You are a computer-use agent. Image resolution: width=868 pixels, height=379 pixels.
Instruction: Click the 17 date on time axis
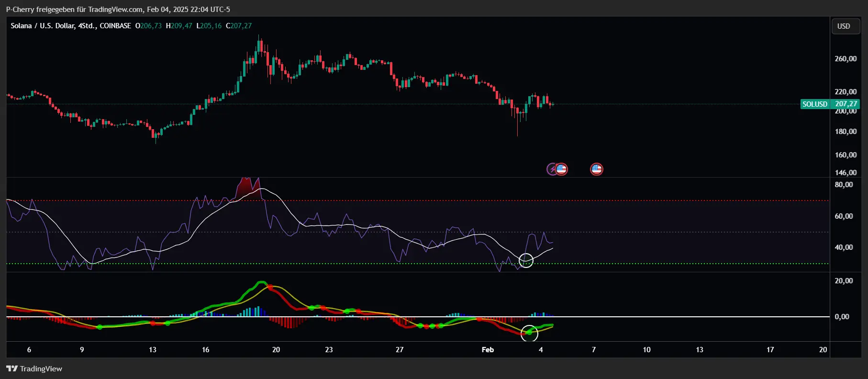(770, 350)
